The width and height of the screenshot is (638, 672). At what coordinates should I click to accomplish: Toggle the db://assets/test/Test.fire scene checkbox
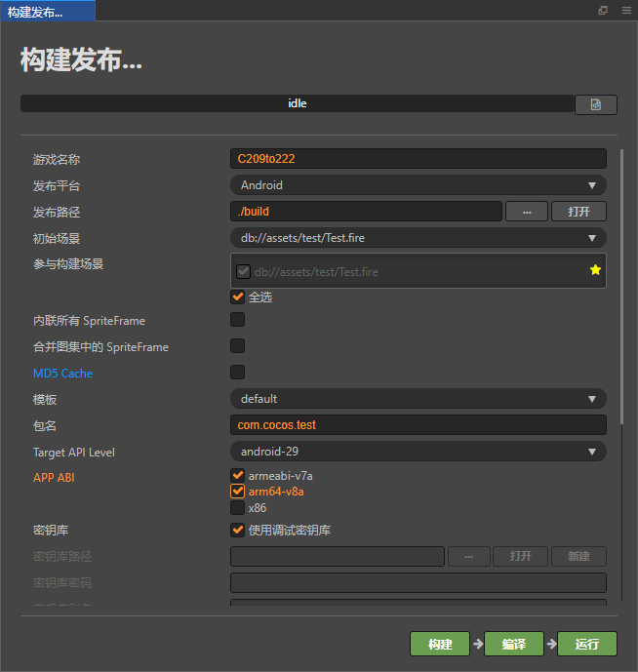coord(243,271)
